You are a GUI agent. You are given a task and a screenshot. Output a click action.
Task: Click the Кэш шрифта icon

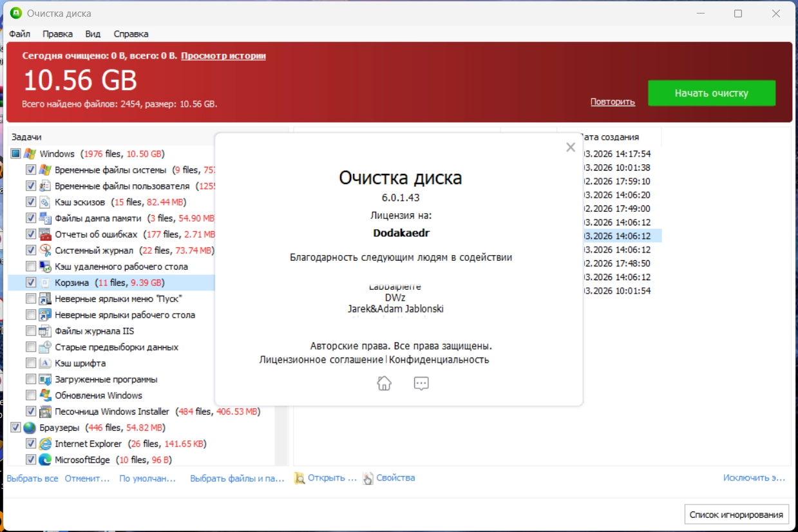tap(45, 363)
